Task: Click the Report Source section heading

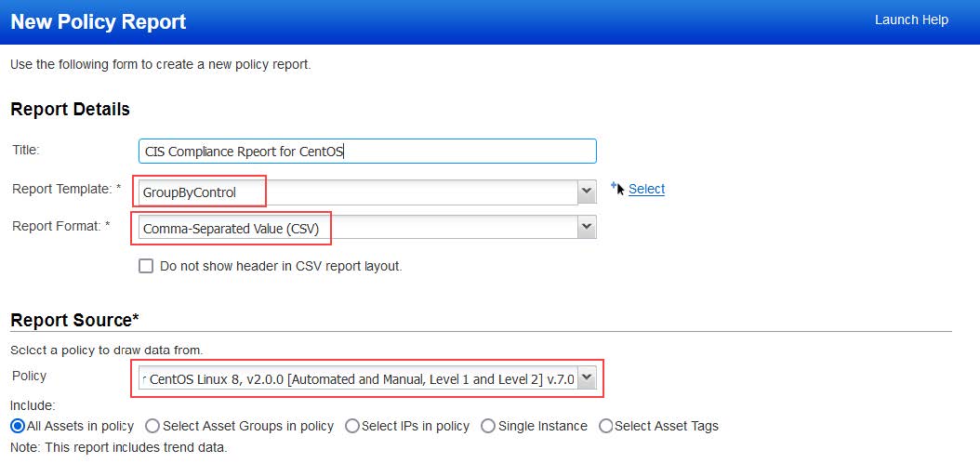Action: tap(74, 320)
